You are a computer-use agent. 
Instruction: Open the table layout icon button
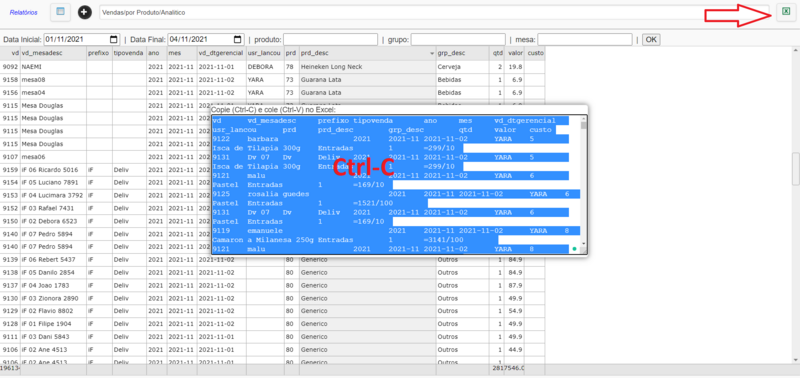(x=61, y=12)
